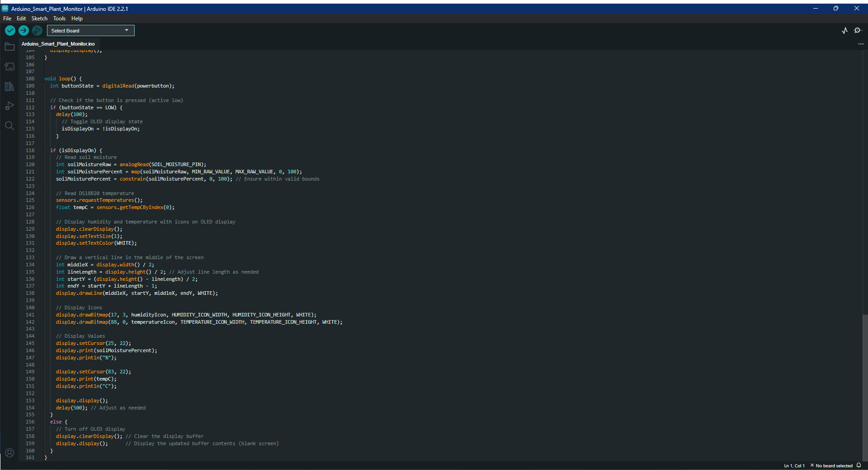The width and height of the screenshot is (868, 470).
Task: Click the Verify sketch checkmark button
Action: pos(10,30)
